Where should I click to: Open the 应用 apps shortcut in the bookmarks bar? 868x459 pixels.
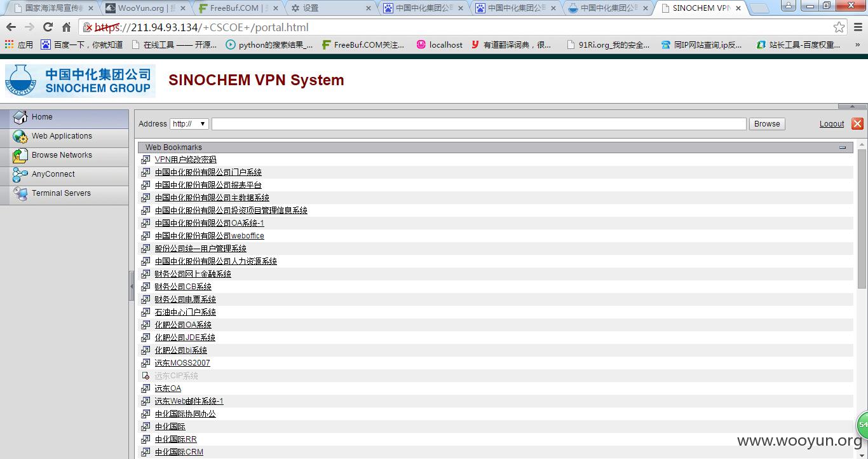point(19,45)
